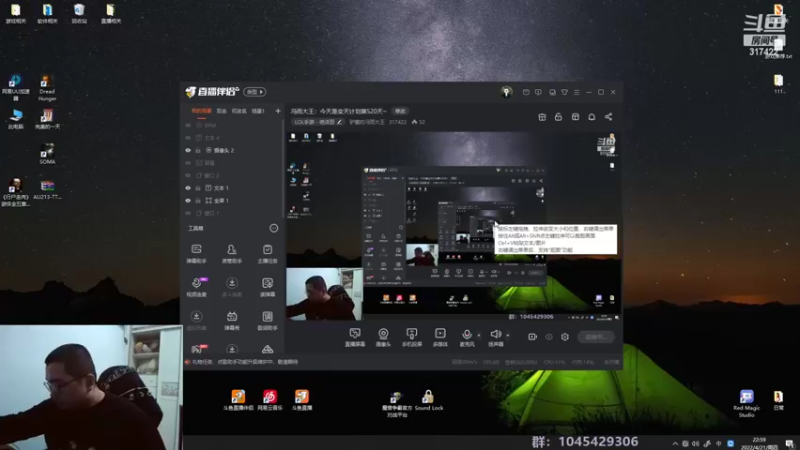Click 修改 button beside stream title
Image resolution: width=800 pixels, height=450 pixels.
point(400,111)
